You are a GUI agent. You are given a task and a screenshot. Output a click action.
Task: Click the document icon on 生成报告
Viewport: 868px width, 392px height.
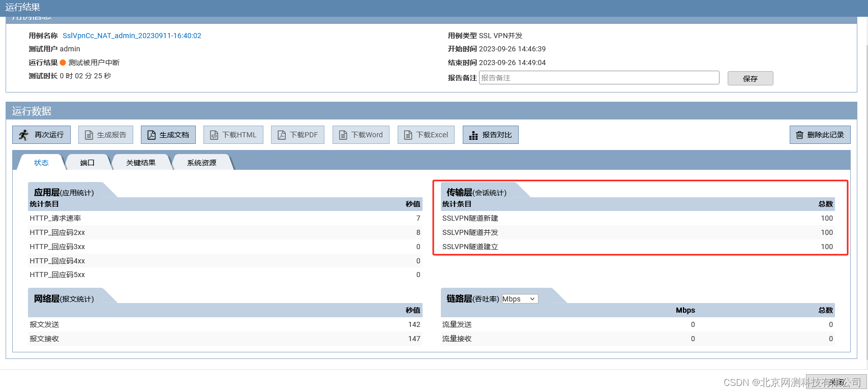(89, 135)
